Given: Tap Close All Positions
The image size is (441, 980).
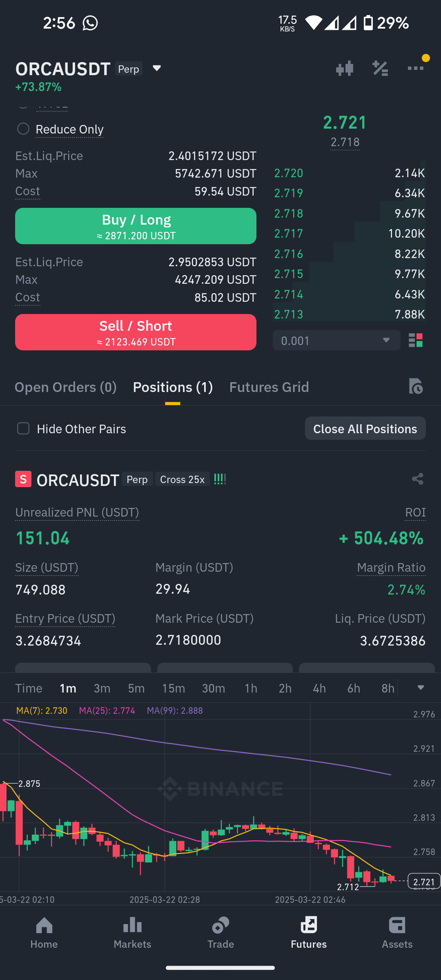Looking at the screenshot, I should [365, 428].
